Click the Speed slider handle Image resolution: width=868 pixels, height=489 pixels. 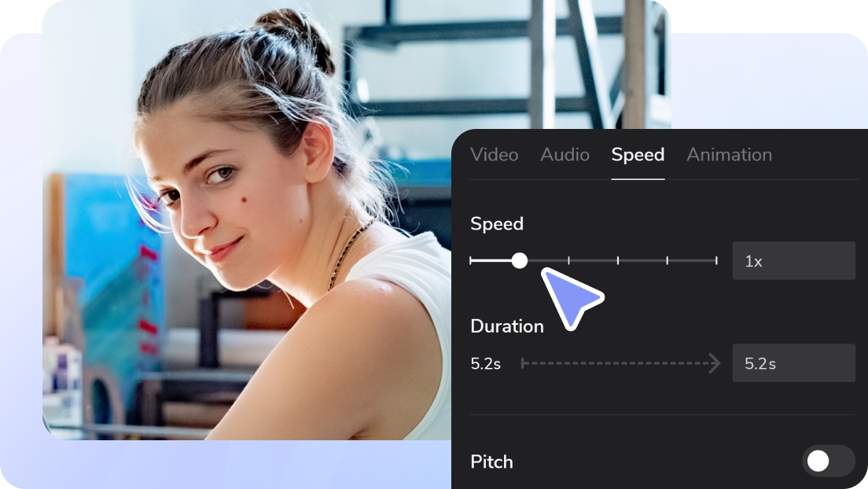tap(519, 260)
